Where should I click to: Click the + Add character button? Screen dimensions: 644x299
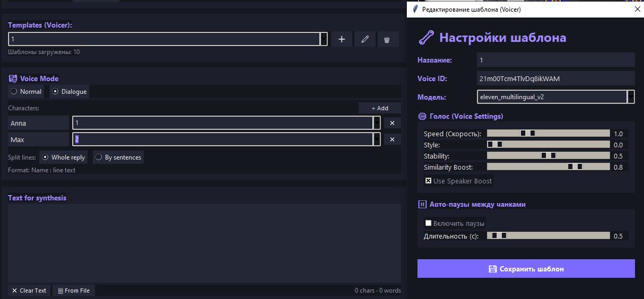click(x=380, y=108)
